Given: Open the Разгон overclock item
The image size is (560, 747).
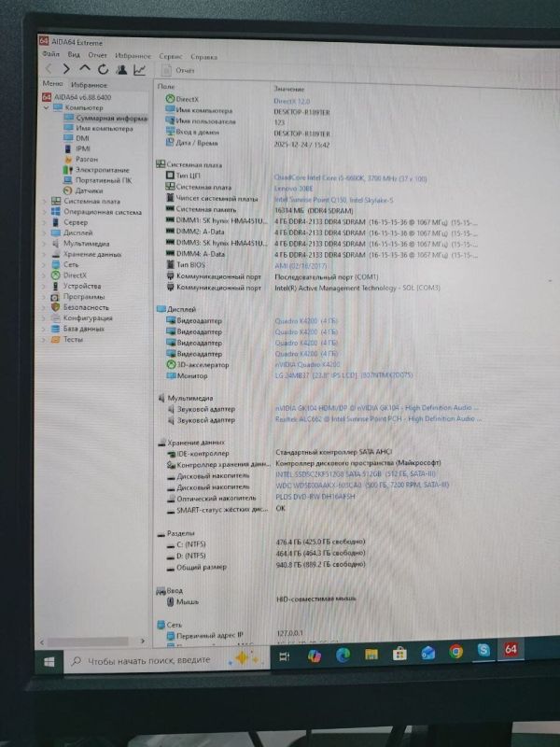Looking at the screenshot, I should (86, 159).
